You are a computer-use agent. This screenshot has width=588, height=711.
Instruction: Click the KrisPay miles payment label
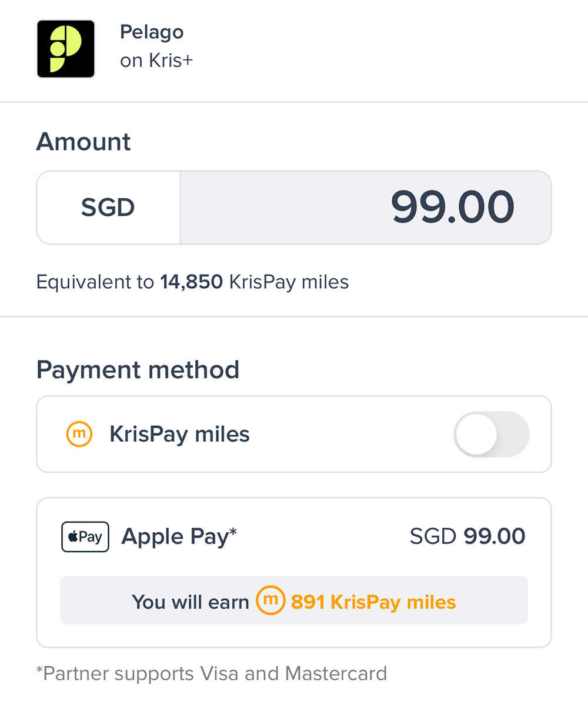coord(179,435)
